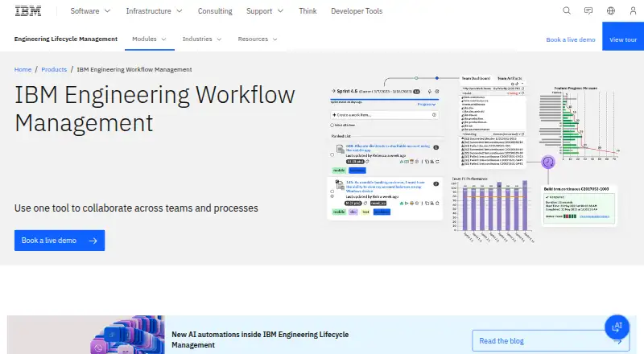Go to Engineering Lifecycle Management page

[66, 39]
